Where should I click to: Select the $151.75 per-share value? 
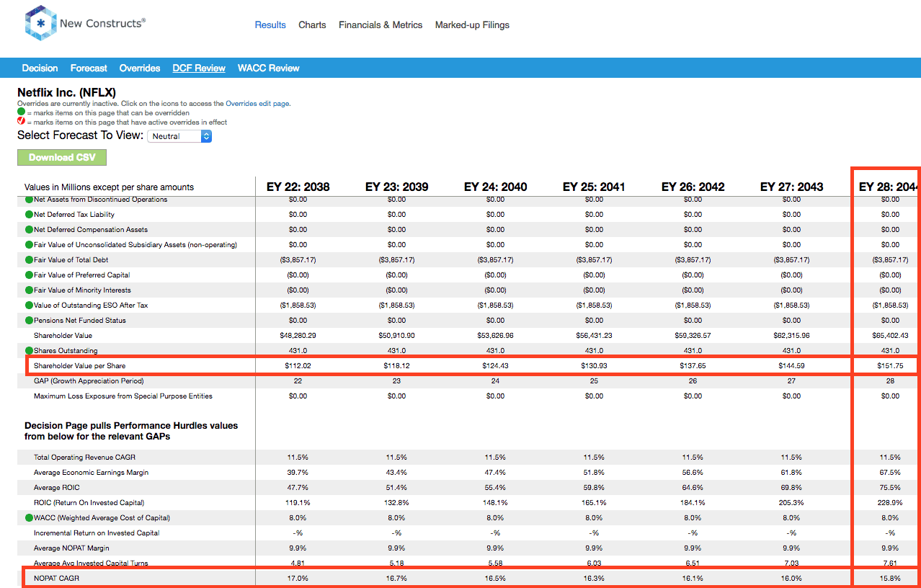[x=890, y=366]
